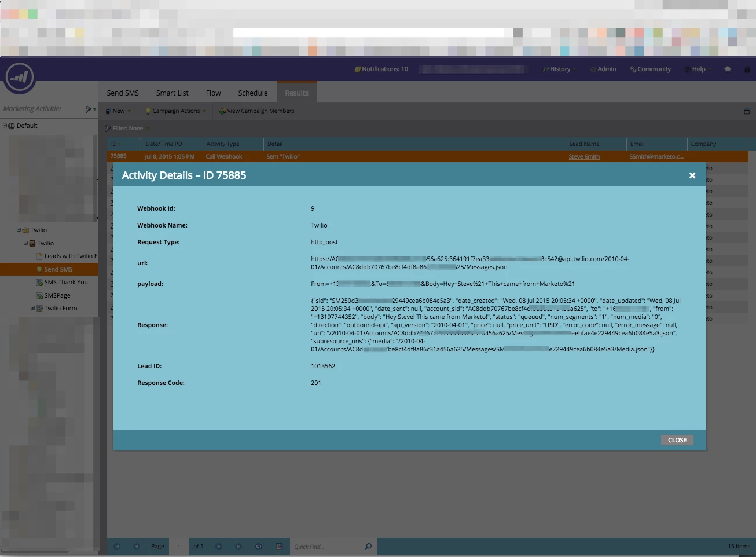Go to next page icon

pyautogui.click(x=219, y=547)
